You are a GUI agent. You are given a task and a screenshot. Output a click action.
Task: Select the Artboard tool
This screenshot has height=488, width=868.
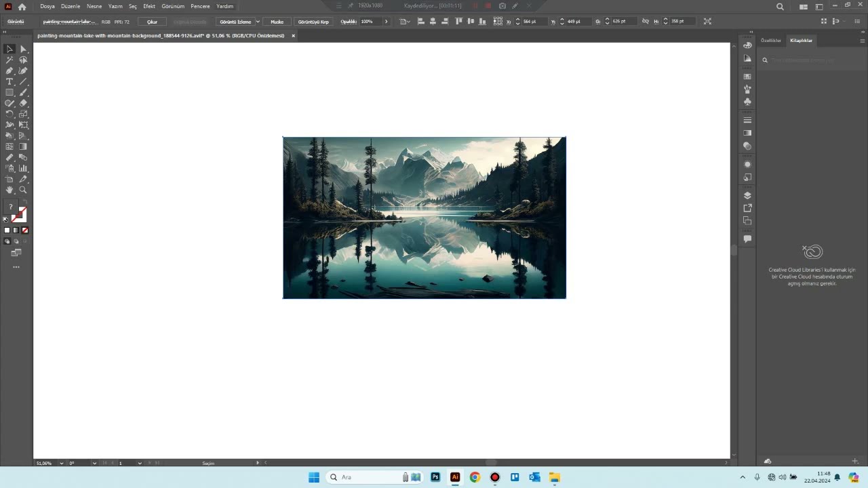point(9,179)
